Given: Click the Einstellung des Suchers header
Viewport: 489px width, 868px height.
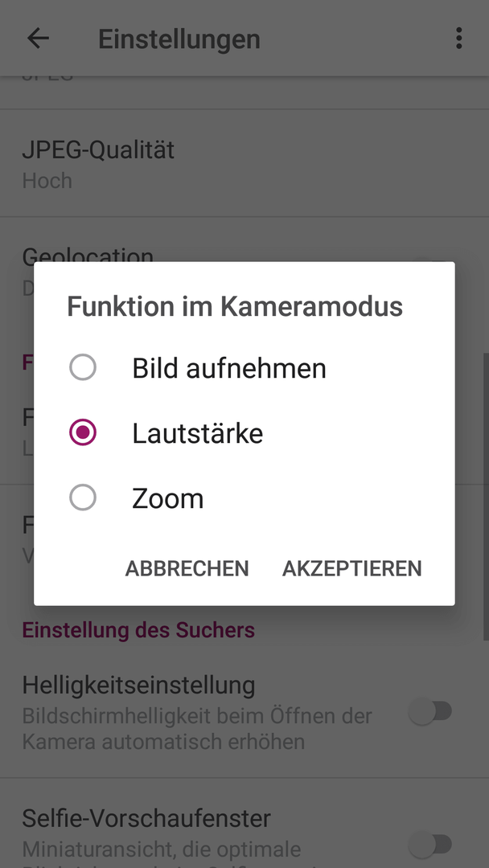Looking at the screenshot, I should click(138, 630).
